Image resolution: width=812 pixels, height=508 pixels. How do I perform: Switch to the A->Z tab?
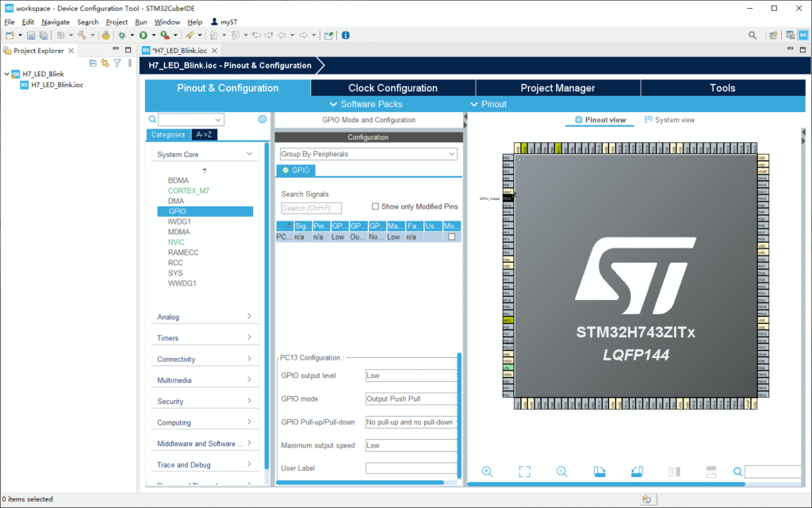pos(204,135)
